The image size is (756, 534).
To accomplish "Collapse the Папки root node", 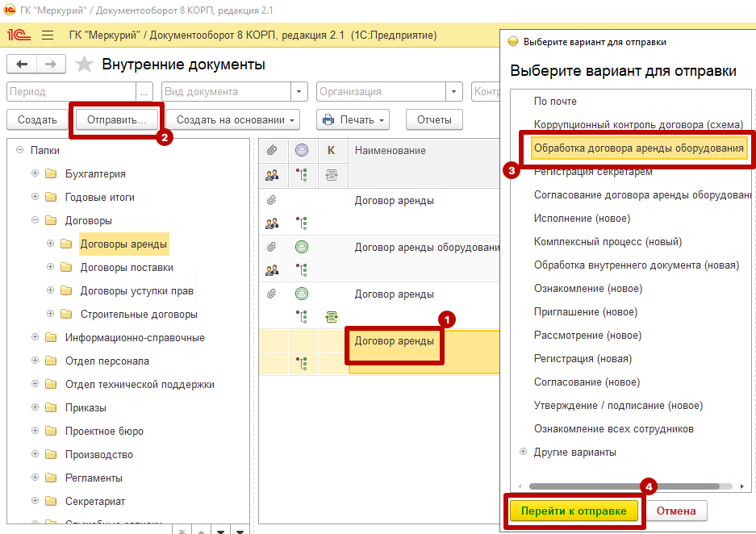I will click(x=20, y=150).
